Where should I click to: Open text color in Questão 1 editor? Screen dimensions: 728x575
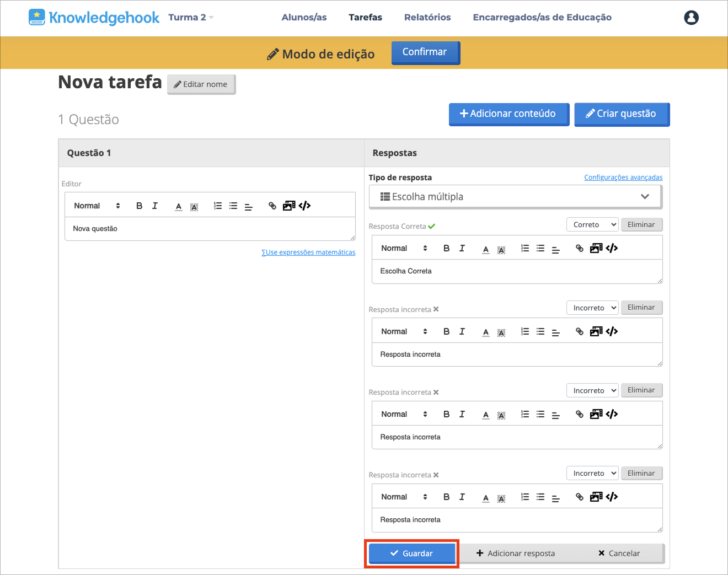pyautogui.click(x=179, y=206)
